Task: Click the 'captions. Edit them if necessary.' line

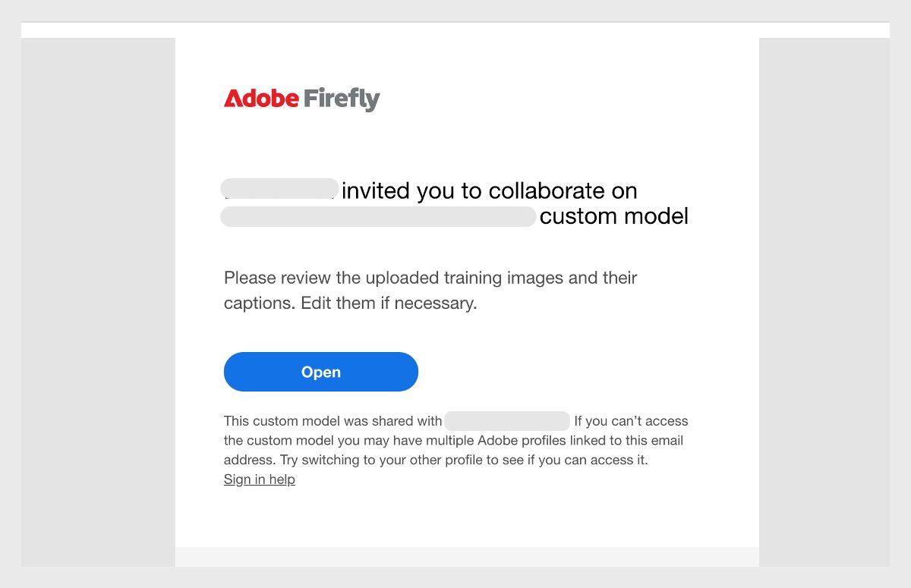Action: 350,303
